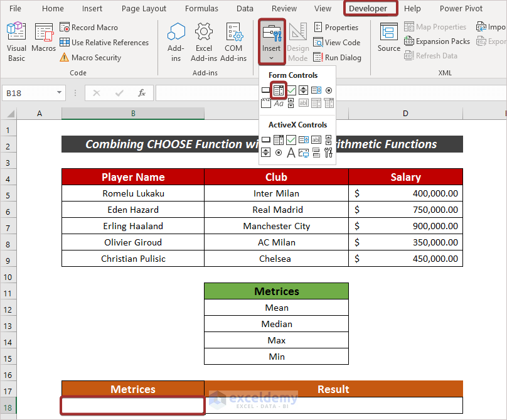Switch to the Review tab
The width and height of the screenshot is (507, 420).
[x=284, y=8]
